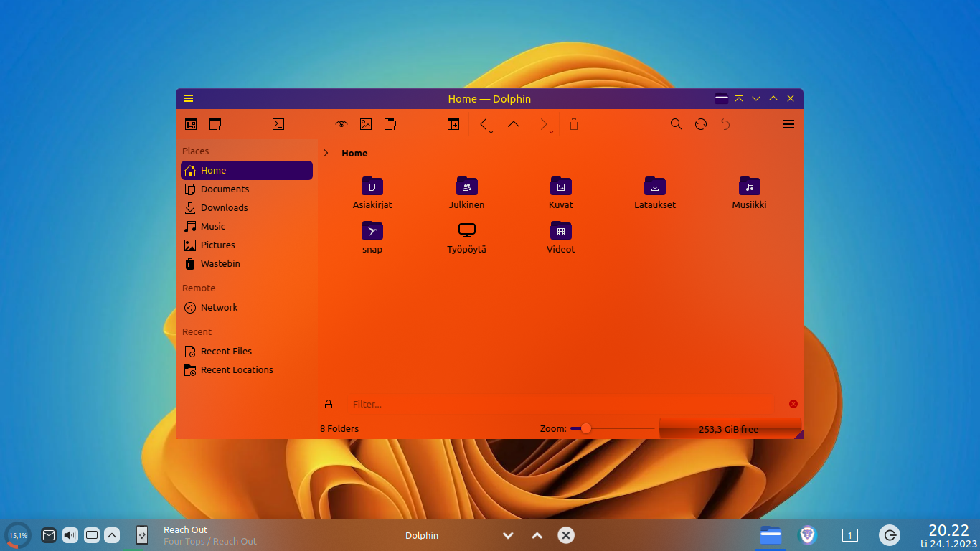Expand hidden system tray icons arrow
This screenshot has height=551, width=980.
[x=112, y=535]
